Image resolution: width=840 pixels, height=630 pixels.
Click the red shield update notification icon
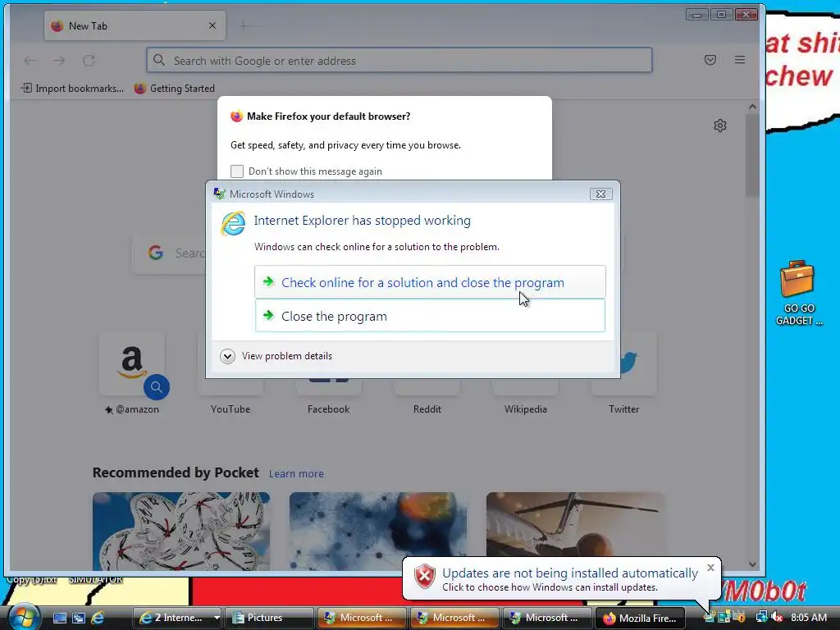coord(425,577)
